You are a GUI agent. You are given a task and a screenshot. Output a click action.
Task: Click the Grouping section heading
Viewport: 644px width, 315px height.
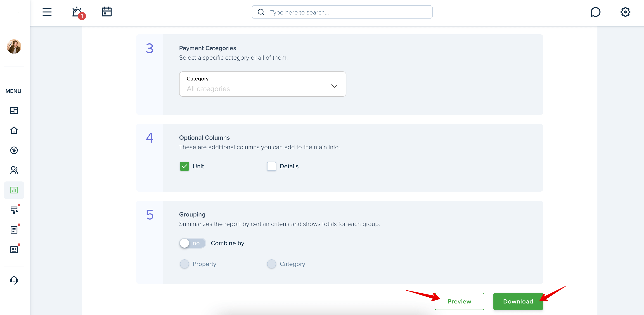pos(192,214)
